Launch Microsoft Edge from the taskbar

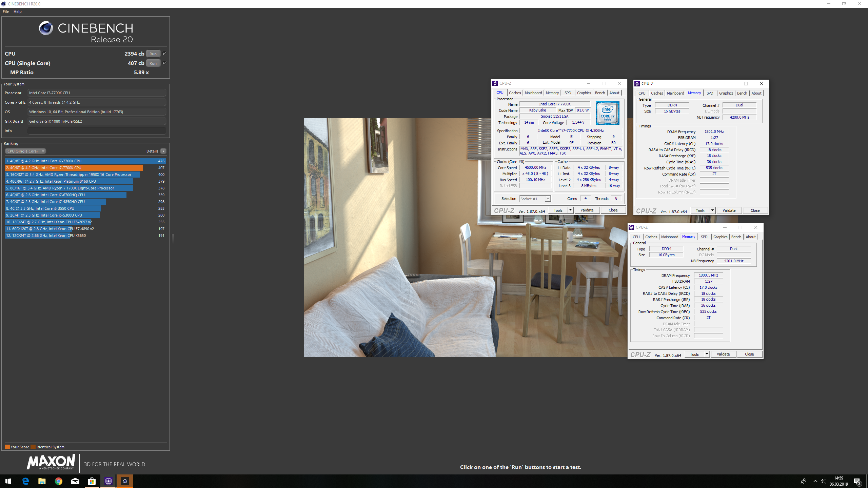coord(25,481)
